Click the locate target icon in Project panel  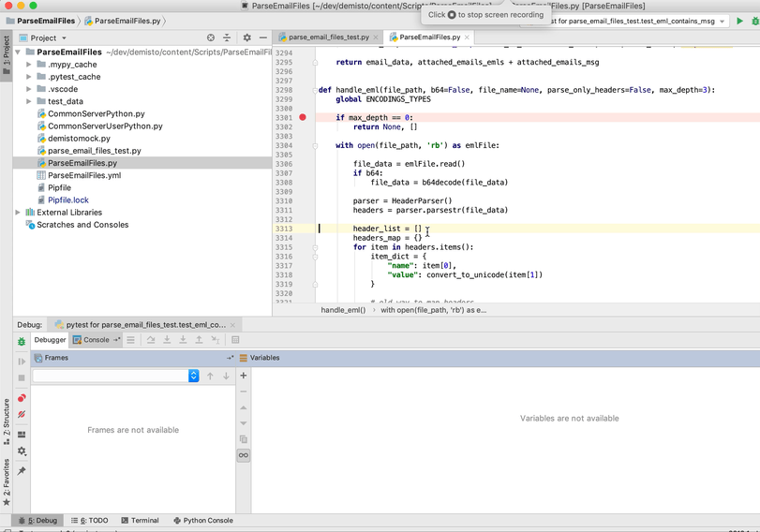[x=211, y=38]
